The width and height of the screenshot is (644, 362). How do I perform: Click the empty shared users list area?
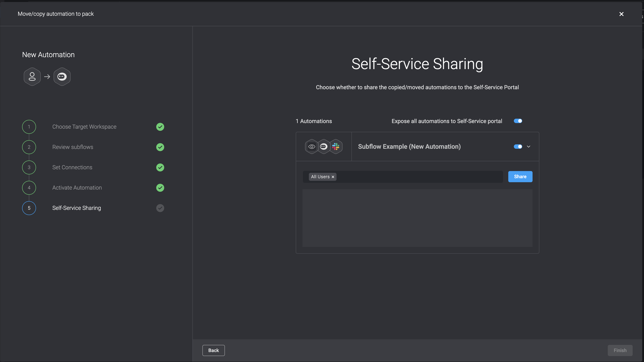[417, 218]
